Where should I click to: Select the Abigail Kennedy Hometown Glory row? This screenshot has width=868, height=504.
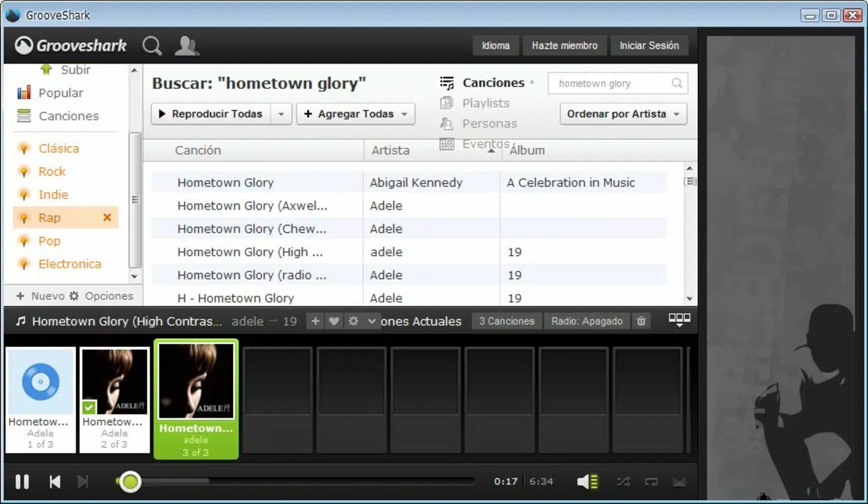(409, 183)
